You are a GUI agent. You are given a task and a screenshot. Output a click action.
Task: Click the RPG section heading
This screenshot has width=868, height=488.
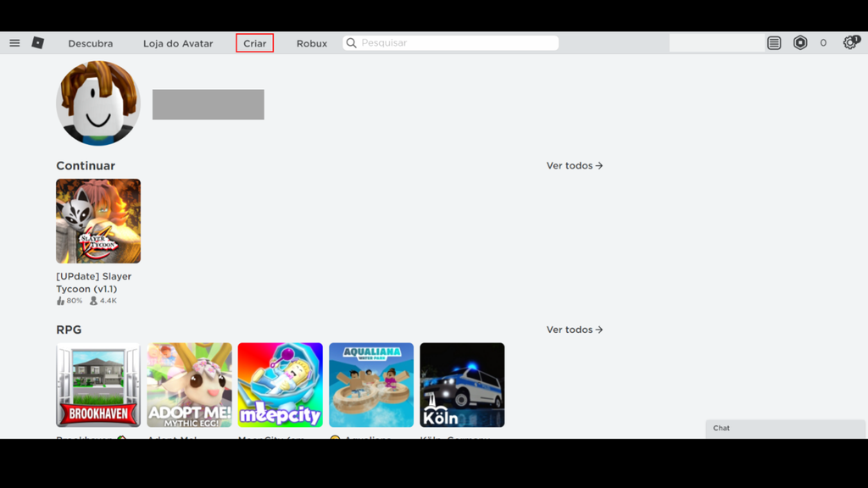click(x=69, y=330)
